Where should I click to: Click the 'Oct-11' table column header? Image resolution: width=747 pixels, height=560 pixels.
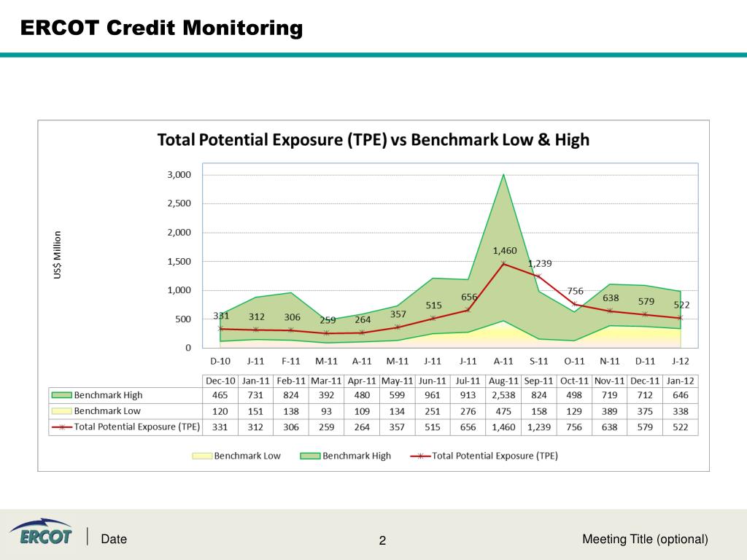(x=574, y=381)
